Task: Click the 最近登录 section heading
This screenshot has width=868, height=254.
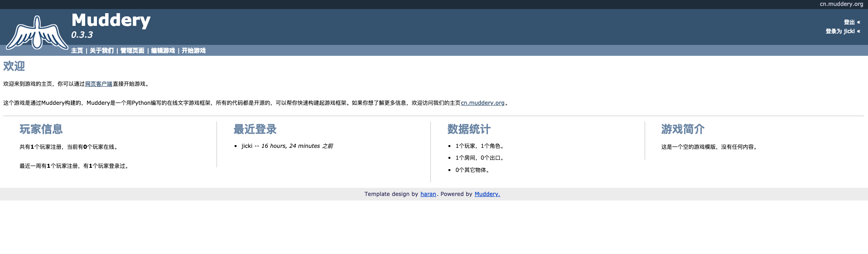Action: [255, 129]
